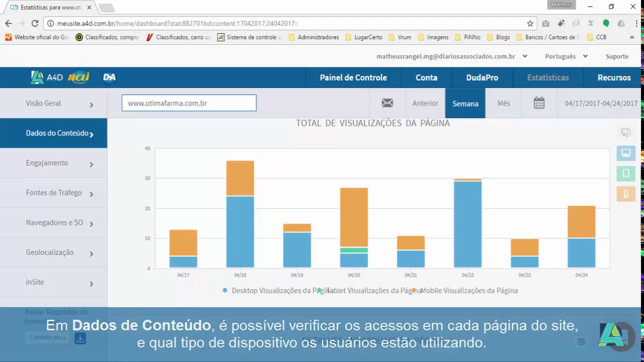The image size is (644, 362).
Task: Open Dados do Conteúdo sidebar section
Action: point(53,133)
